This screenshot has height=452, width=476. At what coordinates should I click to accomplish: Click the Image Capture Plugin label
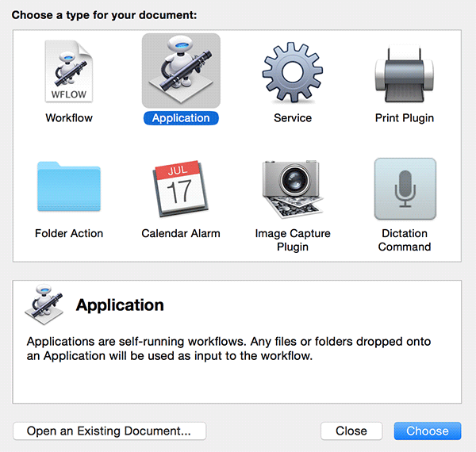pos(293,240)
